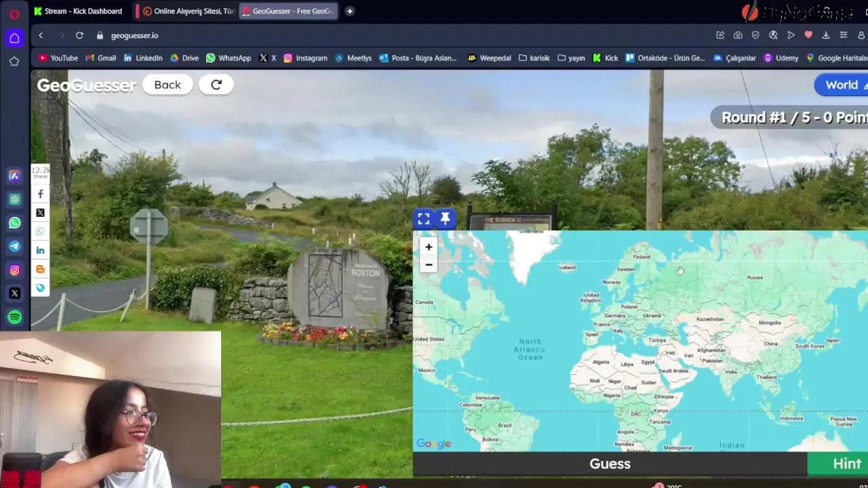Click the heart icon in browser toolbar
Viewport: 868px width, 488px height.
[808, 35]
